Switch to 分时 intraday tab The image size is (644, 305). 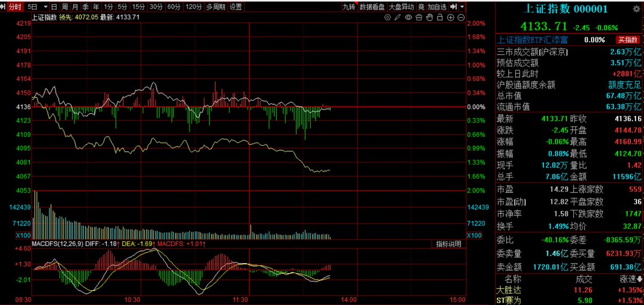[15, 7]
